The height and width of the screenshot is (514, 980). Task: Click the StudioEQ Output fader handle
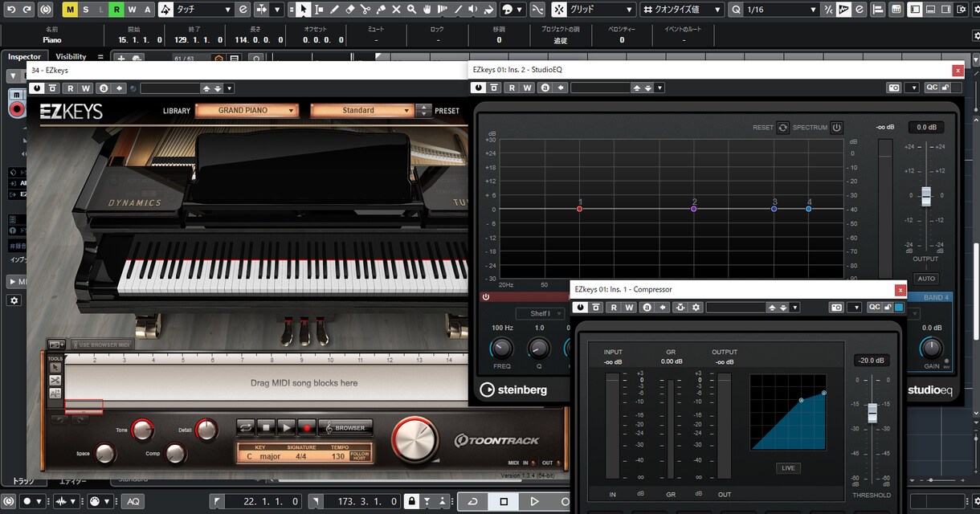tap(926, 195)
